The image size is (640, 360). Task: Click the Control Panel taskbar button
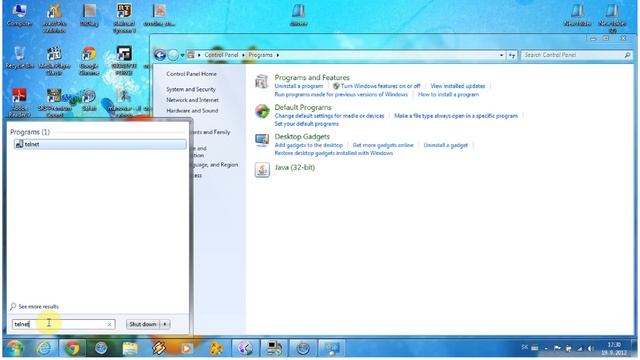click(x=331, y=348)
